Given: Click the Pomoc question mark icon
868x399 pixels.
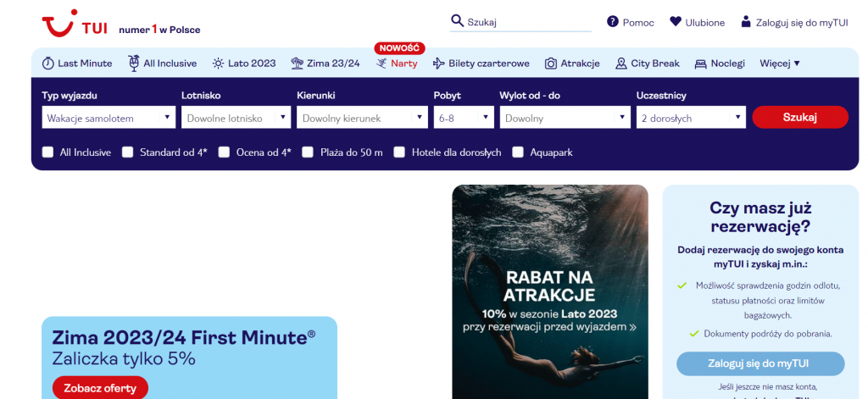Looking at the screenshot, I should 612,21.
